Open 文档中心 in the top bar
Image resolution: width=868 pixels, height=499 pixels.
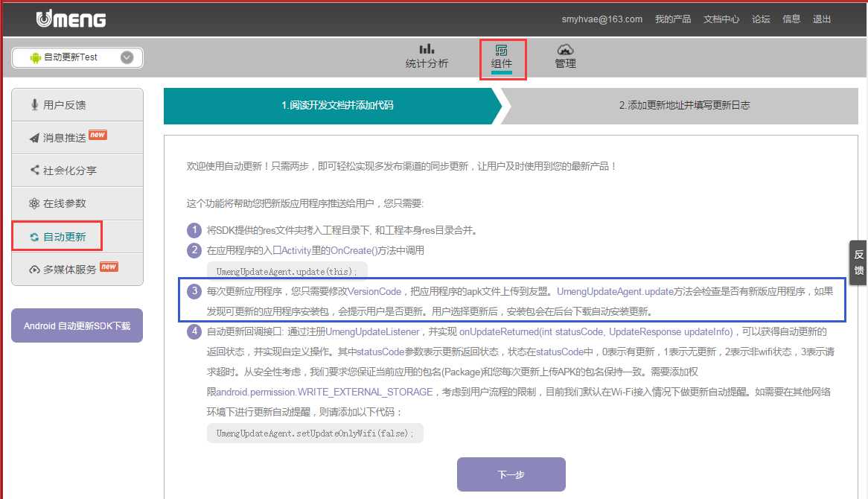tap(721, 19)
